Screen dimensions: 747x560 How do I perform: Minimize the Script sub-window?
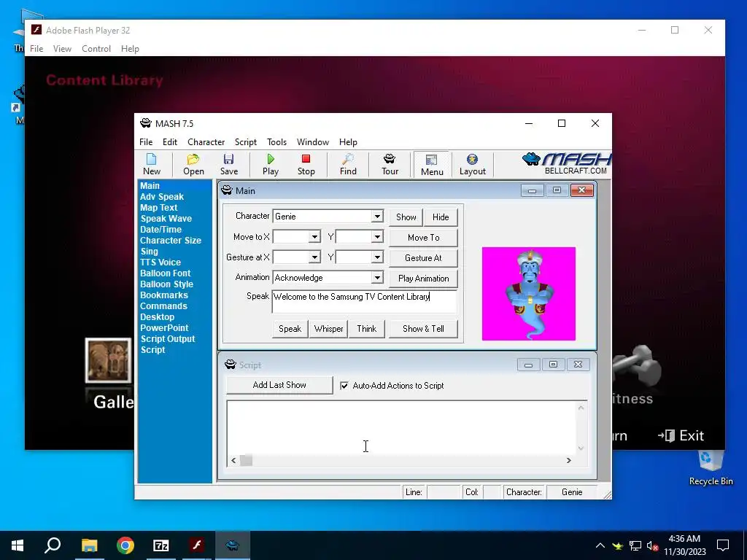528,365
